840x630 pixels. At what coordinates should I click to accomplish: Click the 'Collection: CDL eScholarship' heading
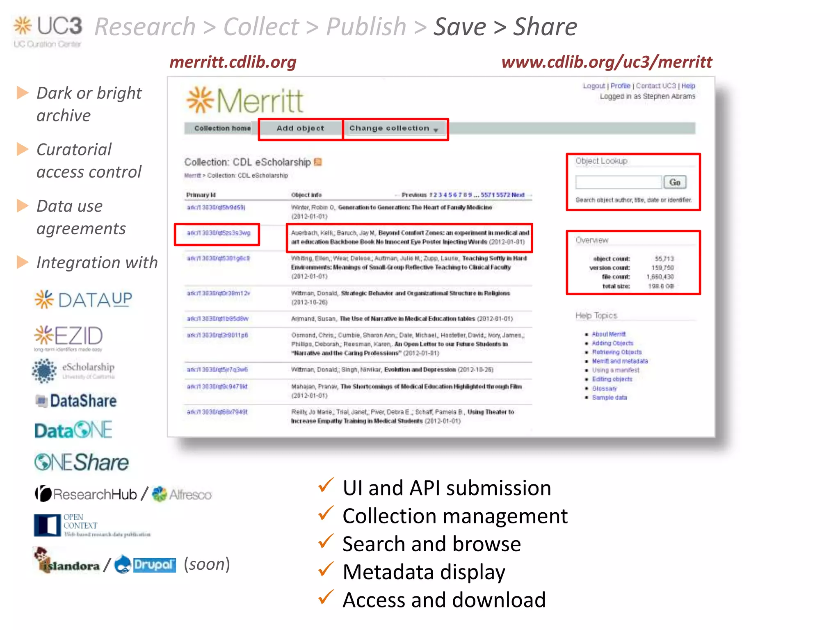click(x=247, y=162)
